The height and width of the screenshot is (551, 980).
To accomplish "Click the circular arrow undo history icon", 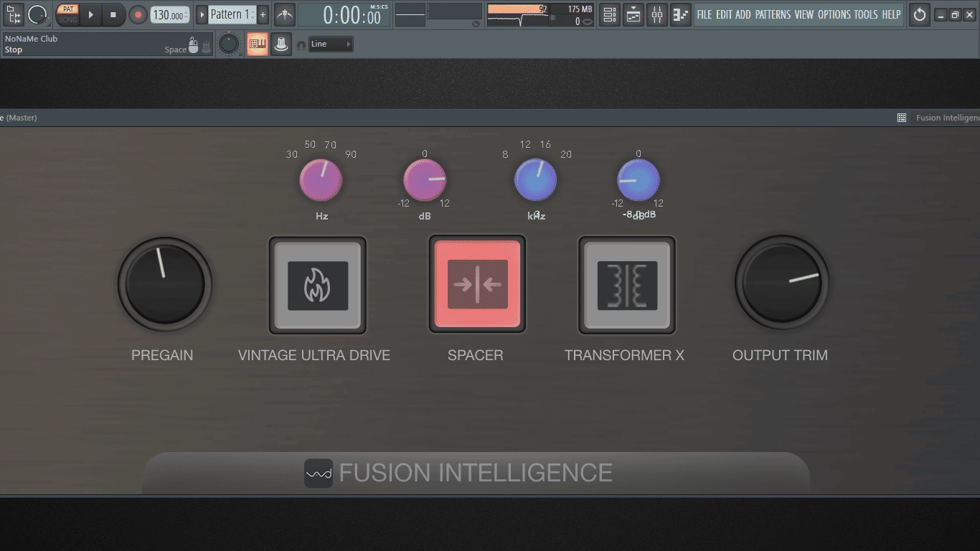I will tap(919, 14).
